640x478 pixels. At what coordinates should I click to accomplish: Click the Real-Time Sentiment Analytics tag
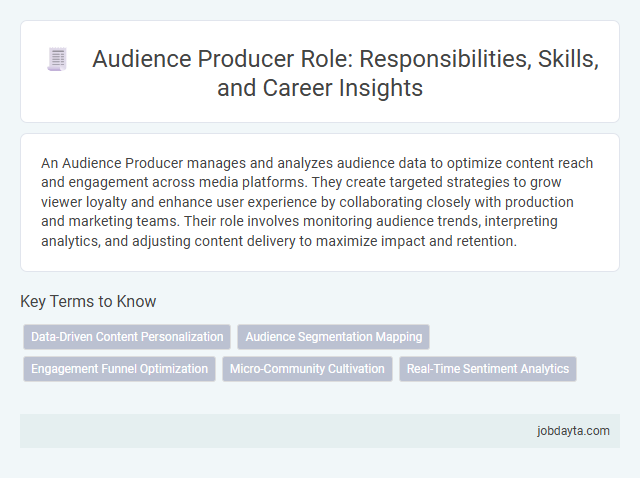click(x=488, y=369)
